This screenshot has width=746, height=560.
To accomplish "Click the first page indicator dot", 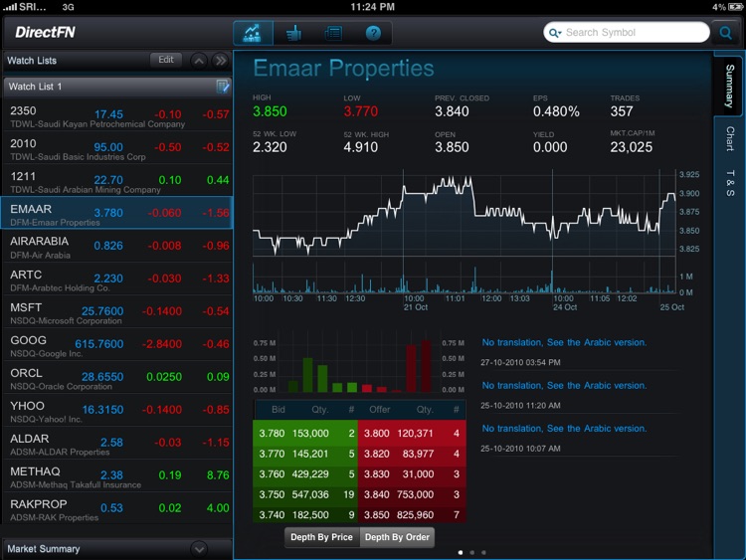I will 461,552.
